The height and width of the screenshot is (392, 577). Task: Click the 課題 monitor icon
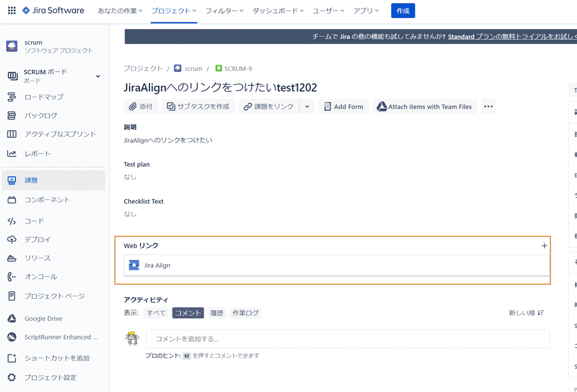[x=12, y=180]
